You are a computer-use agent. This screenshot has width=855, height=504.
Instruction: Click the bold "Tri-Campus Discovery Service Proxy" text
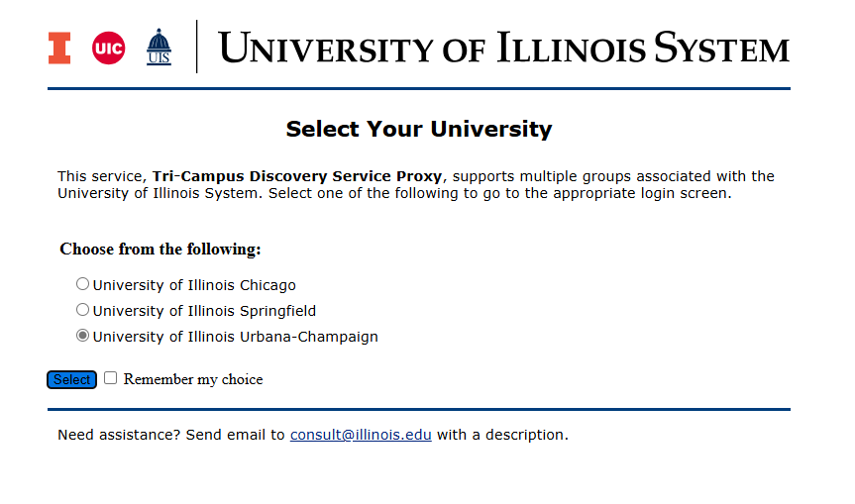click(297, 176)
